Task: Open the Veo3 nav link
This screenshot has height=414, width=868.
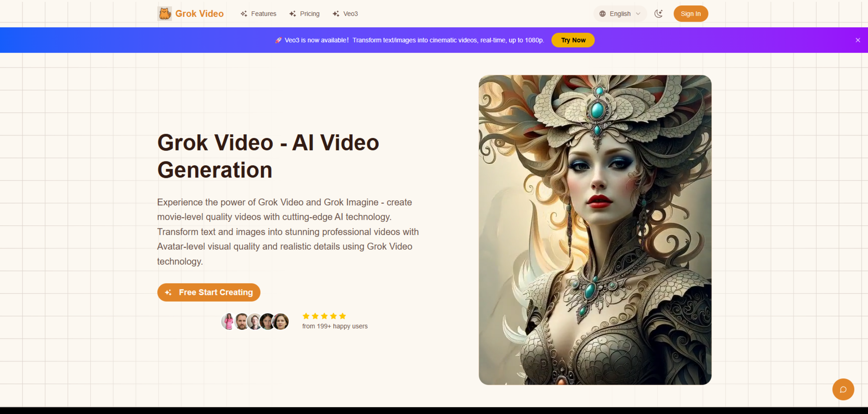Action: point(350,14)
